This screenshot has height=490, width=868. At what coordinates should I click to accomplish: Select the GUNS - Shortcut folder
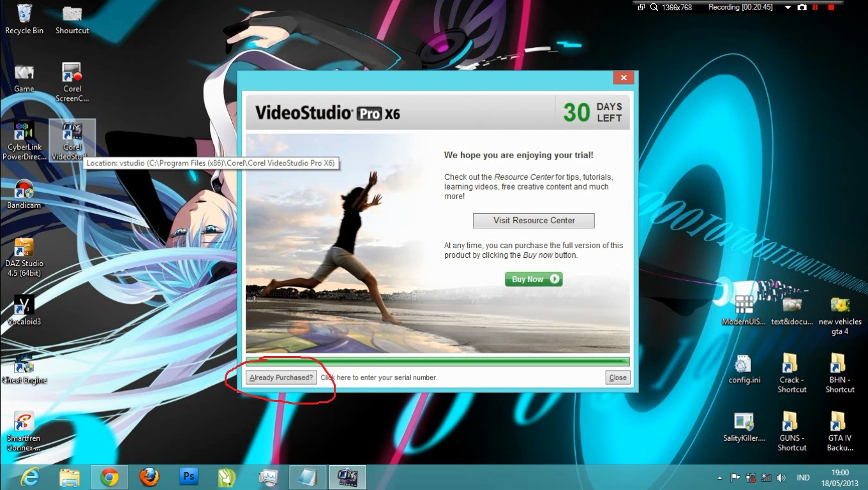coord(792,432)
